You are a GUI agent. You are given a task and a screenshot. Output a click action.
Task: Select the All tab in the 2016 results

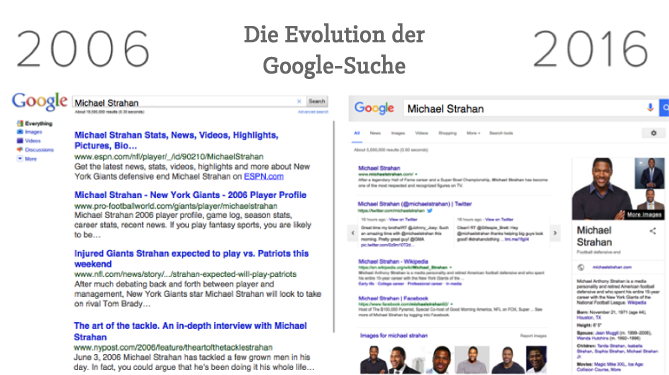tap(357, 133)
